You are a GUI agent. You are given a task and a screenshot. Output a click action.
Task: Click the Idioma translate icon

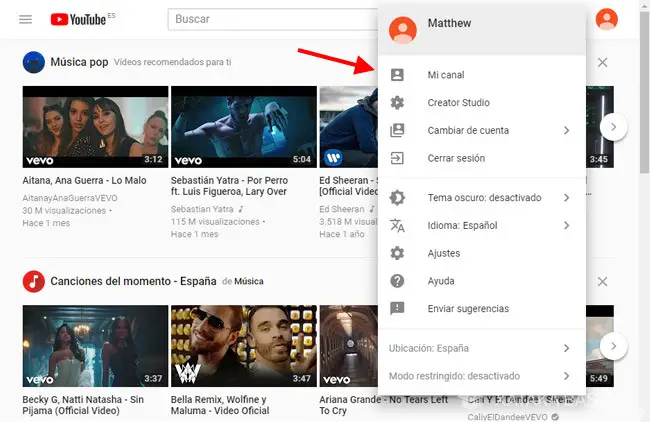pos(397,226)
